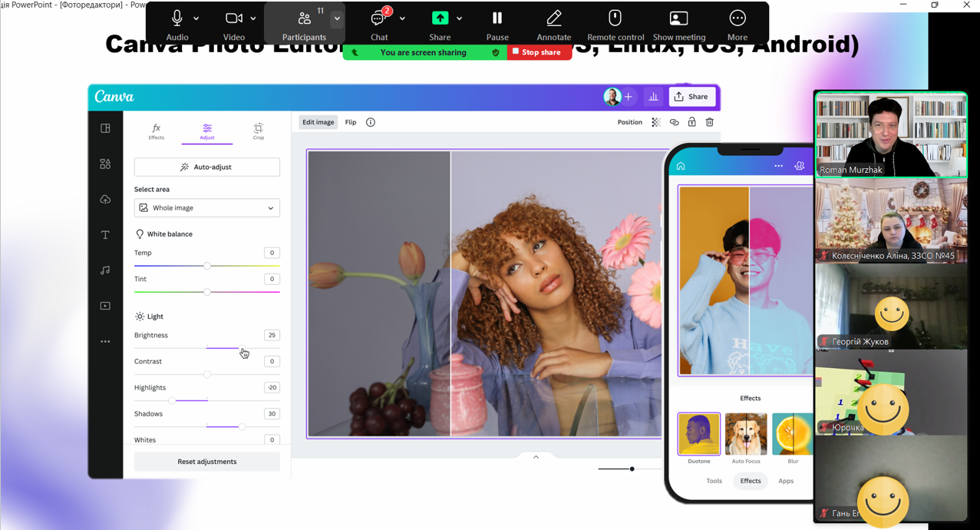The image size is (980, 530).
Task: Open the Annotate tool in Zoom toolbar
Action: coord(553,23)
